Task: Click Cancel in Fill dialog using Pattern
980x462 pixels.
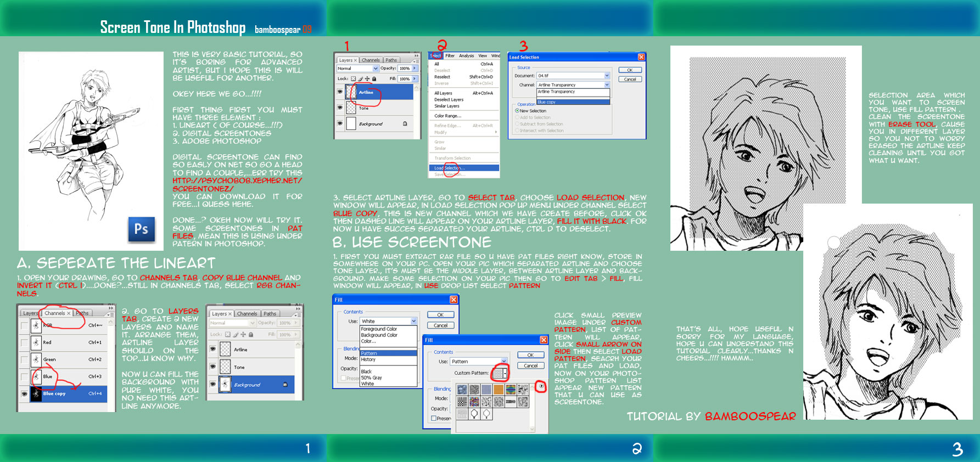Action: click(x=530, y=365)
